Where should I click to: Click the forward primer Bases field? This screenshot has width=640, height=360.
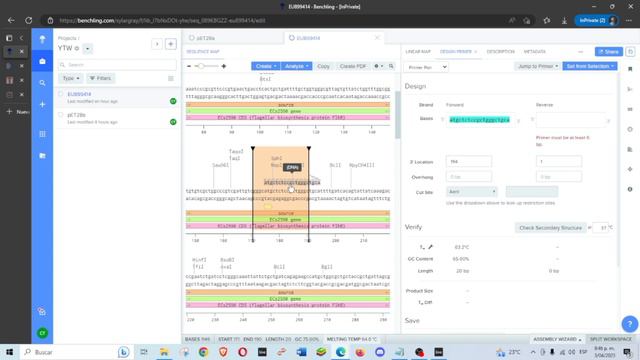[480, 120]
